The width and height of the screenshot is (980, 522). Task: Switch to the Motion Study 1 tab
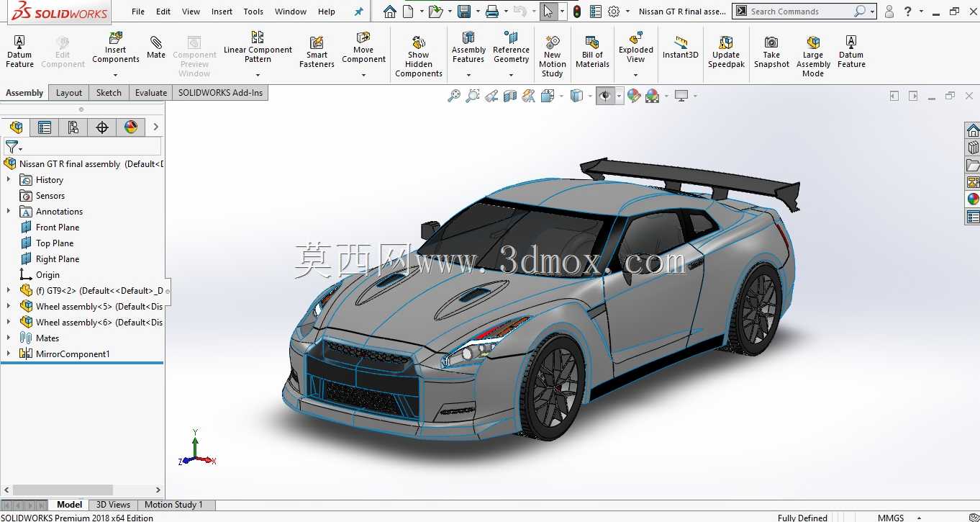tap(173, 505)
